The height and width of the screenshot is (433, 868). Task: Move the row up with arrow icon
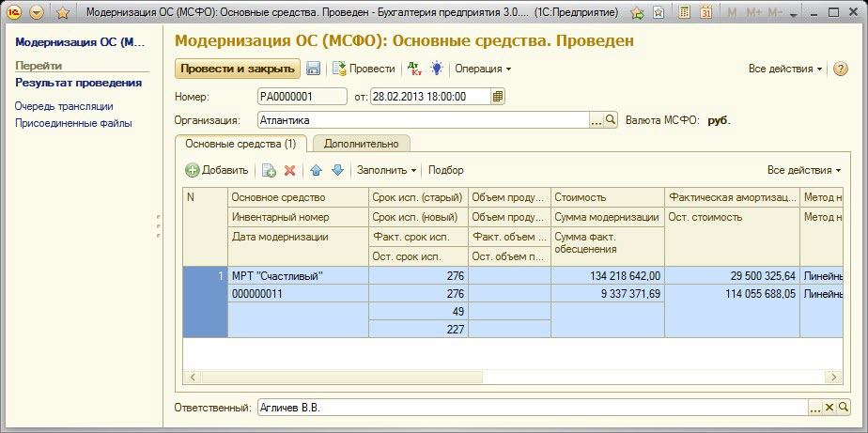[317, 170]
